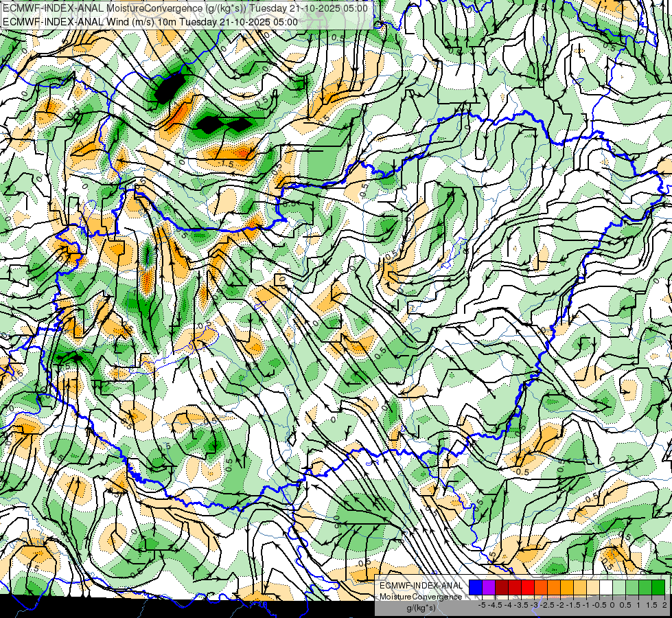Click the pale peach swatch between -1 and -0.5
Viewport: 672px width, 618px height.
point(593,588)
